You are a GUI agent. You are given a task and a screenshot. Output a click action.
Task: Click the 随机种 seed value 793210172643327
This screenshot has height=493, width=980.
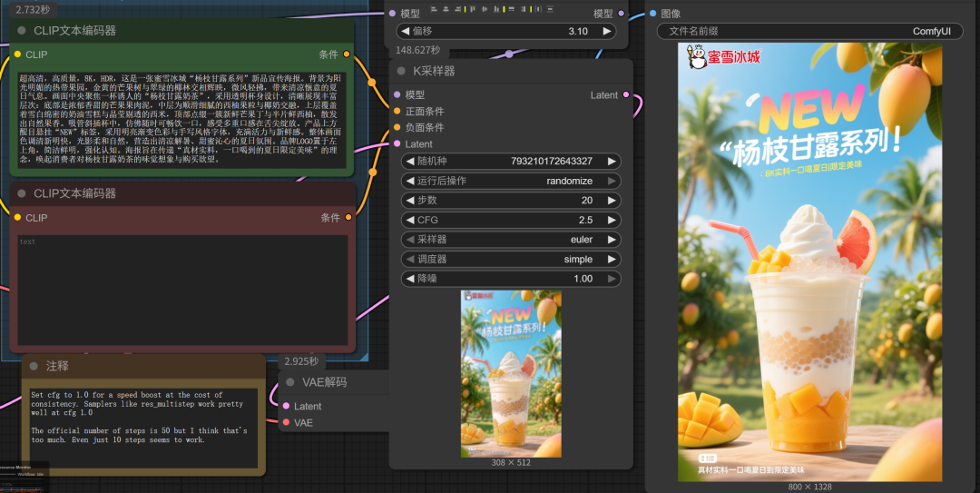[x=552, y=161]
